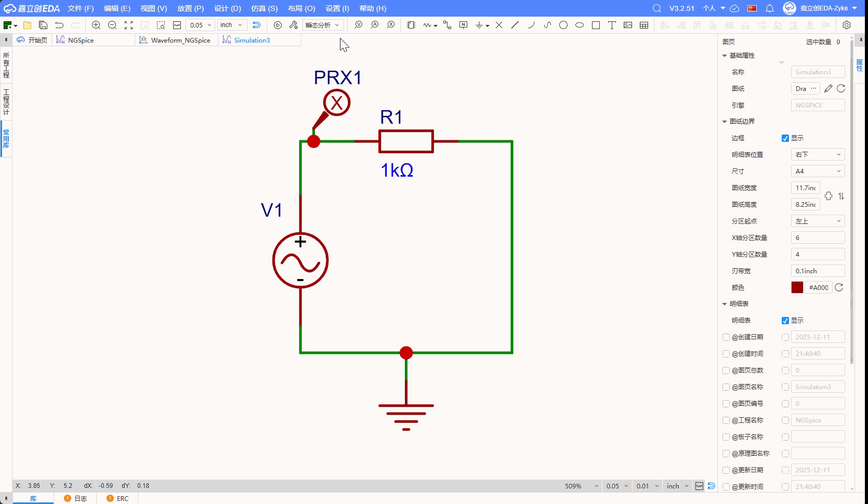The height and width of the screenshot is (504, 868).
Task: Open toolbar settings gear icon
Action: [x=847, y=25]
